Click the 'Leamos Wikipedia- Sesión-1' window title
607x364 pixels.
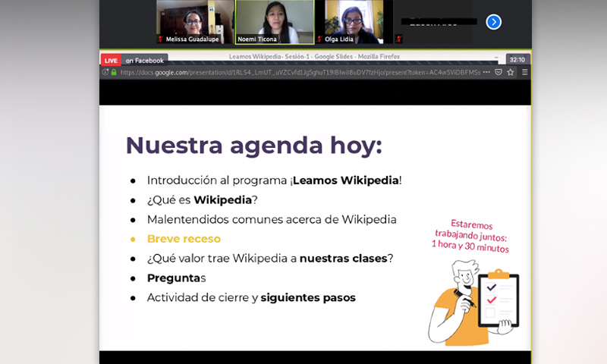314,56
